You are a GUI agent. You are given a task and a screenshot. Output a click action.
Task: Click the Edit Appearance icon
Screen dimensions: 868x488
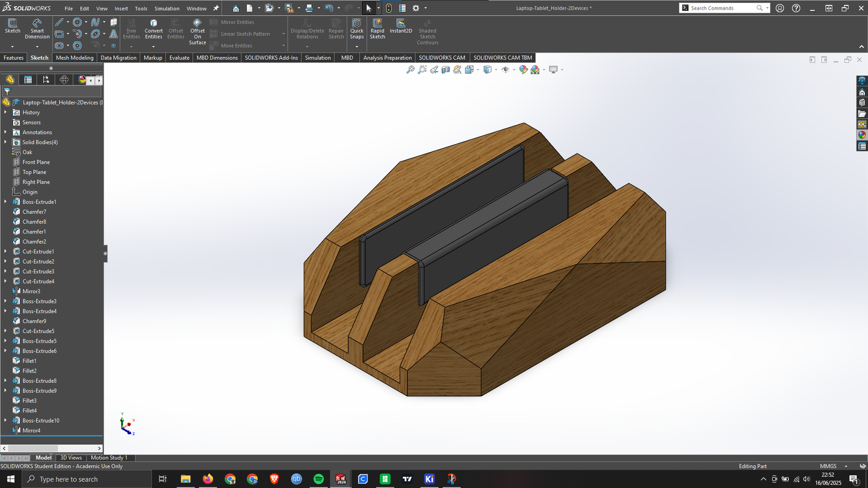(523, 69)
